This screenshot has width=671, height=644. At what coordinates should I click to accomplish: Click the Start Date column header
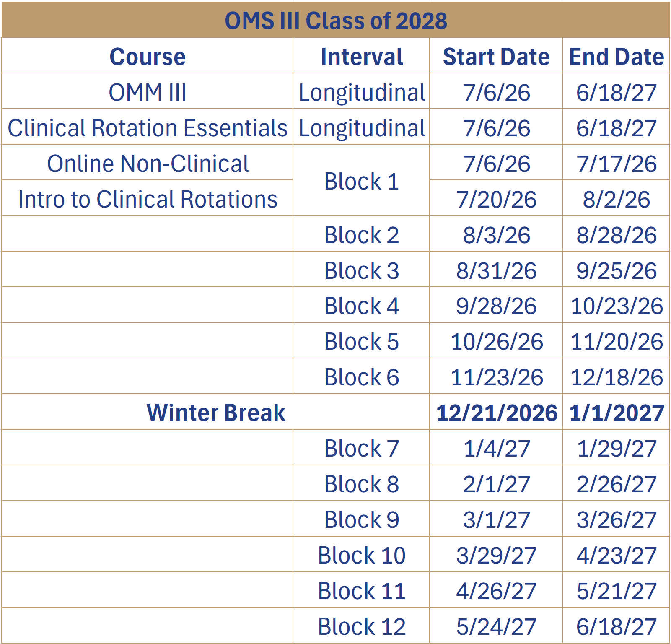496,56
